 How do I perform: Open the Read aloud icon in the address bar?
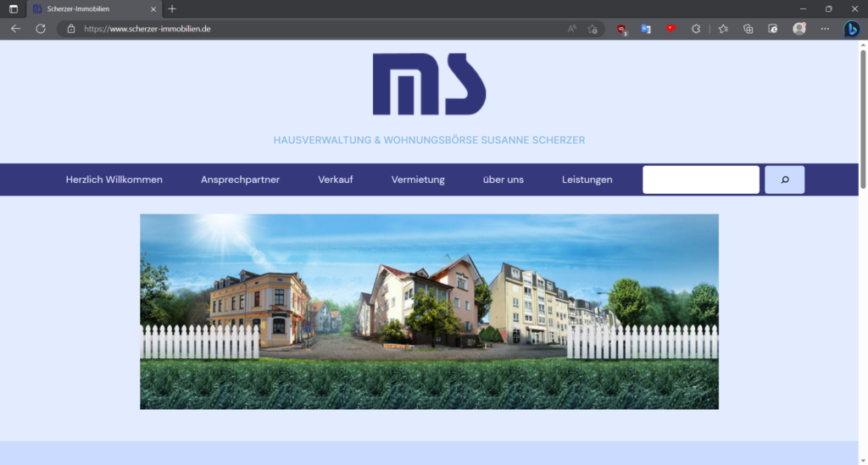click(572, 29)
